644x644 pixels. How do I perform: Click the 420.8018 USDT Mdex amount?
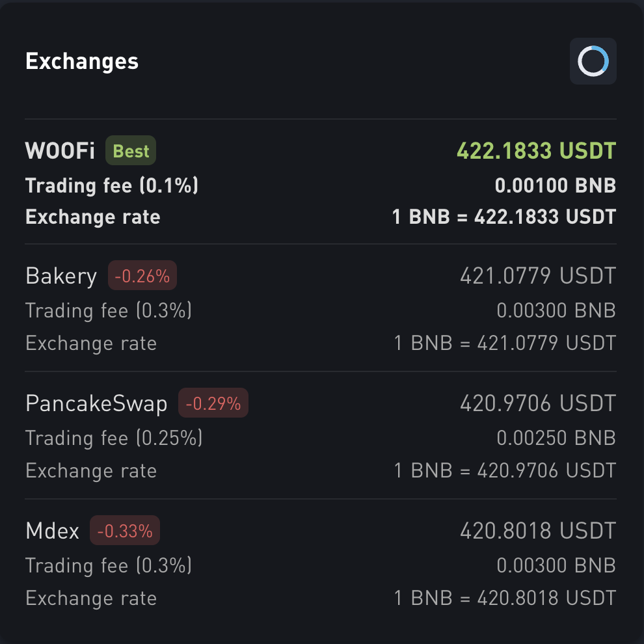(x=537, y=530)
